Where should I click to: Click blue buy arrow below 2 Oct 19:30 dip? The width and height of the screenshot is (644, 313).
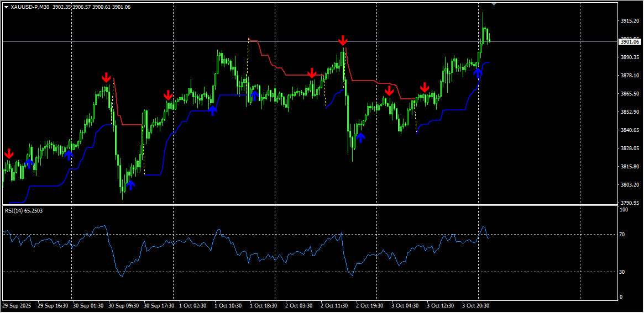coord(360,137)
